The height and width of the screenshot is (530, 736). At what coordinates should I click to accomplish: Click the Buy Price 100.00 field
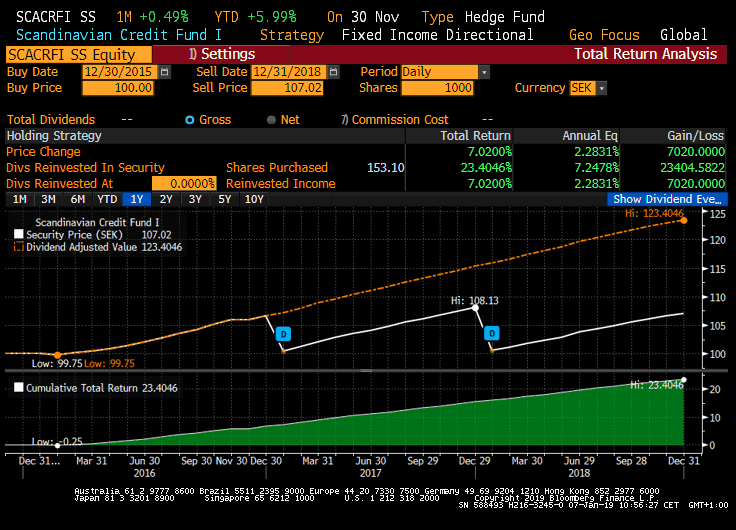[118, 88]
